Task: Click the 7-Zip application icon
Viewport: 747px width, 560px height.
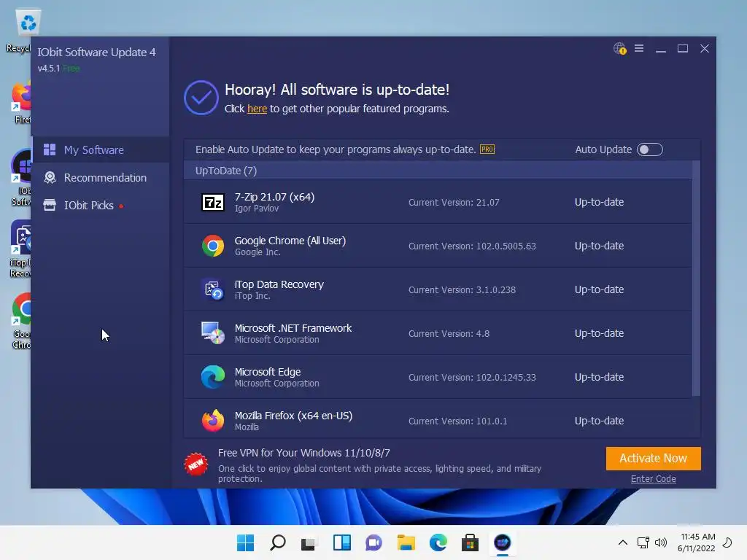Action: [212, 203]
